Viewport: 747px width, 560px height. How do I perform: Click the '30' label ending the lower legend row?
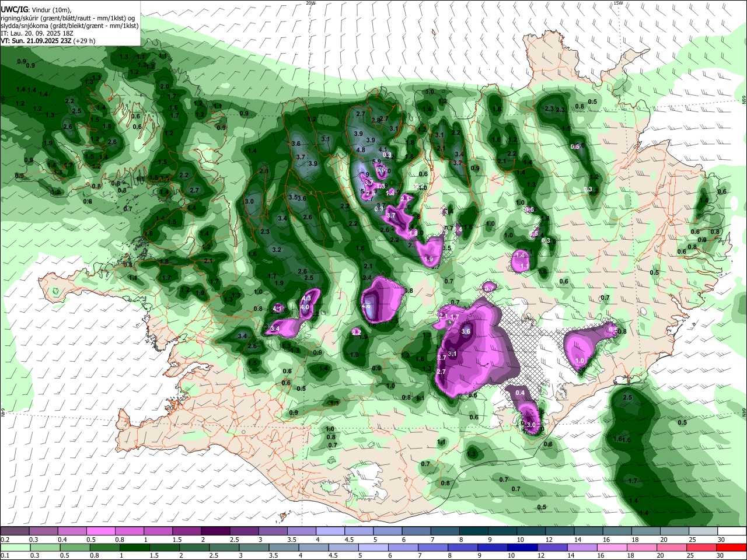coord(720,555)
